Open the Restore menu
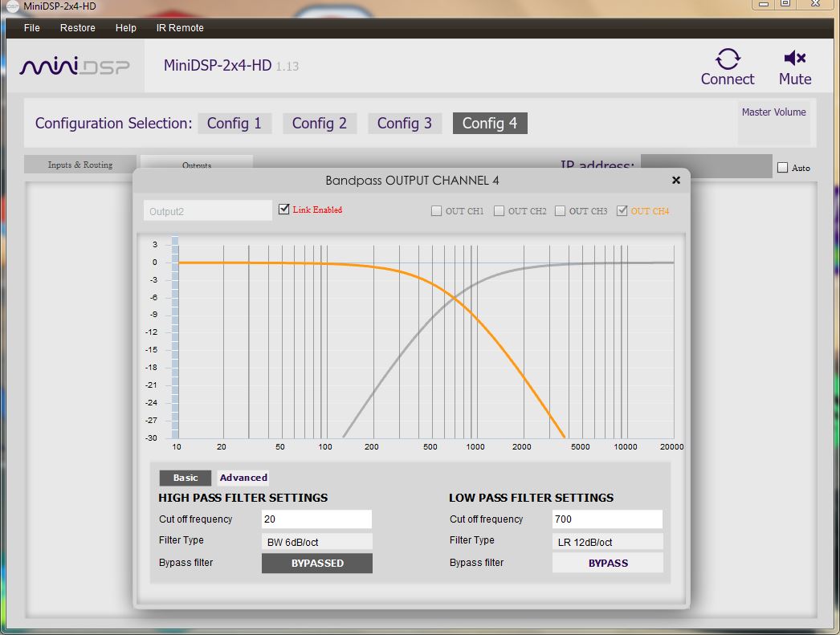The height and width of the screenshot is (635, 840). pyautogui.click(x=78, y=28)
